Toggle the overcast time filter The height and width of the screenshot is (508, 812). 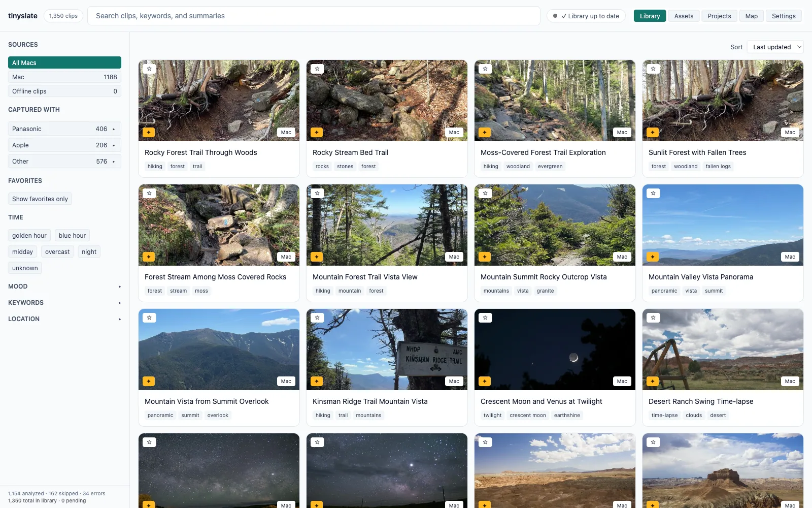point(57,252)
